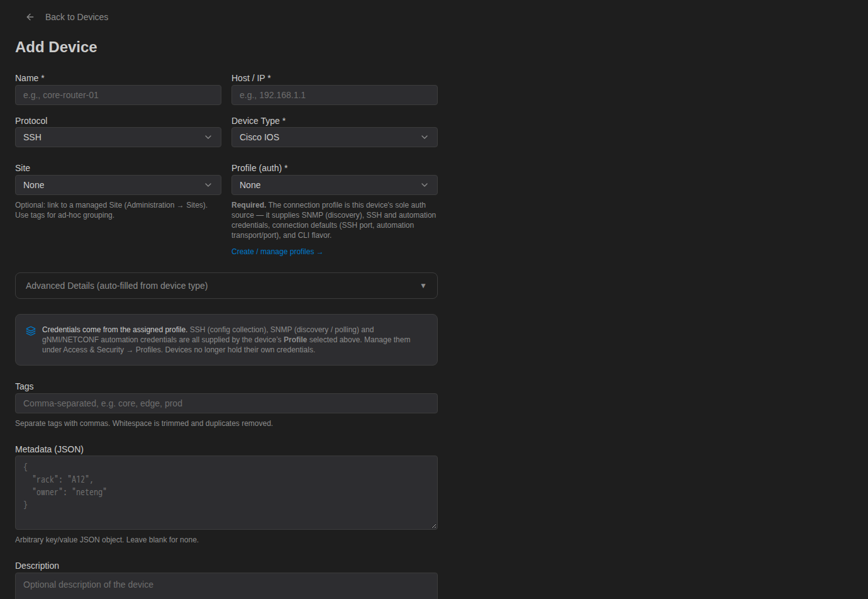The height and width of the screenshot is (599, 868).
Task: Click 'Credentials come from the assigned profile.' text
Action: (x=114, y=330)
